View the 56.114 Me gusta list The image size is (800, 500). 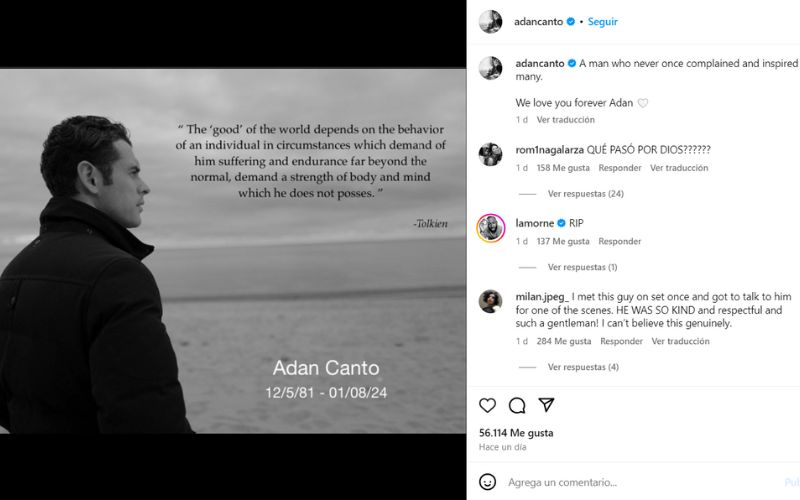click(x=516, y=433)
